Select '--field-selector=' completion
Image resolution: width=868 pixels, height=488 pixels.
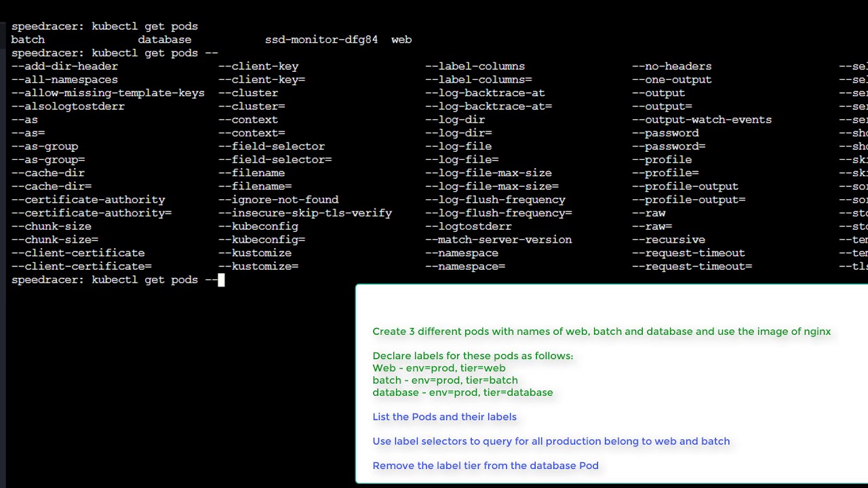[x=275, y=160]
